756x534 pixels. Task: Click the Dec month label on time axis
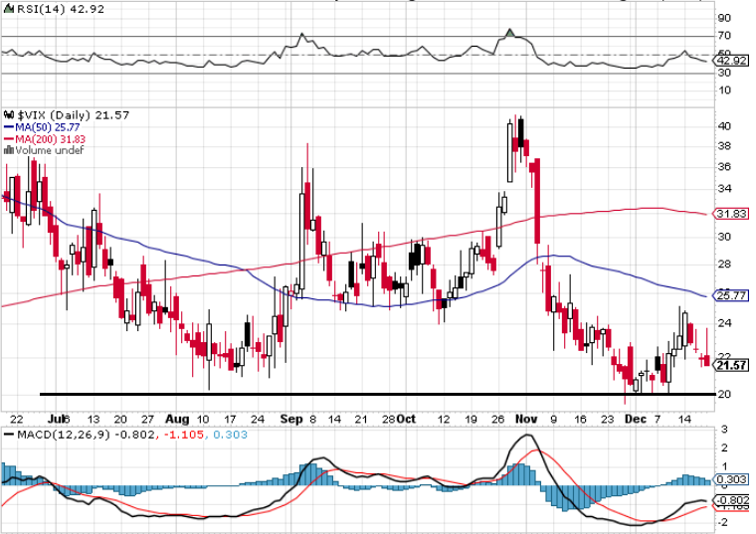pyautogui.click(x=636, y=419)
